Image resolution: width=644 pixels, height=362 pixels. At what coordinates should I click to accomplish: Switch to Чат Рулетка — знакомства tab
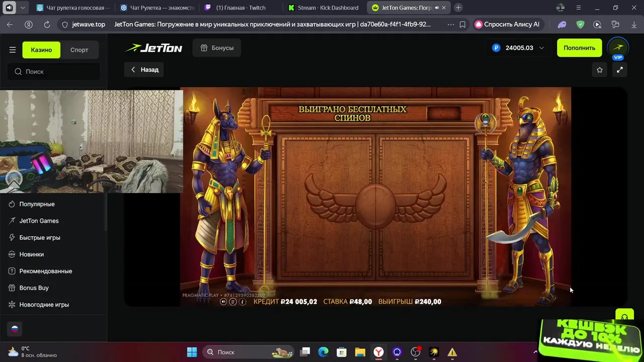pyautogui.click(x=157, y=8)
